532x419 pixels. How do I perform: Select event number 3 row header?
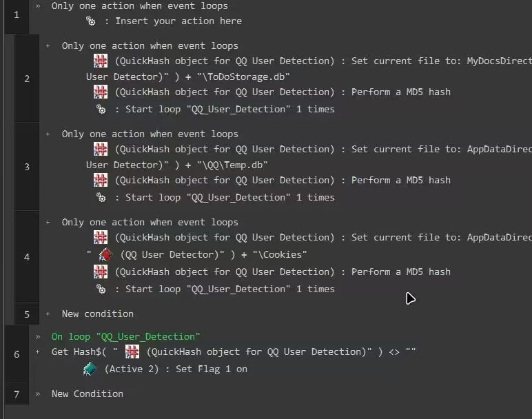pos(27,166)
